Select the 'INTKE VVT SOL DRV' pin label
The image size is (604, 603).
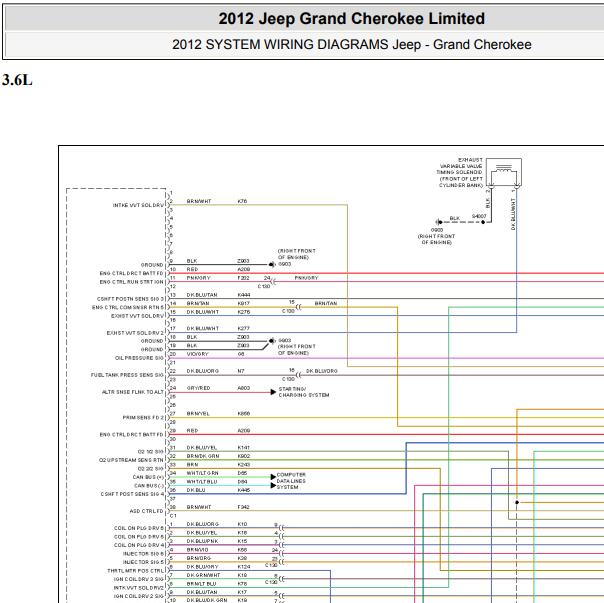[x=138, y=205]
